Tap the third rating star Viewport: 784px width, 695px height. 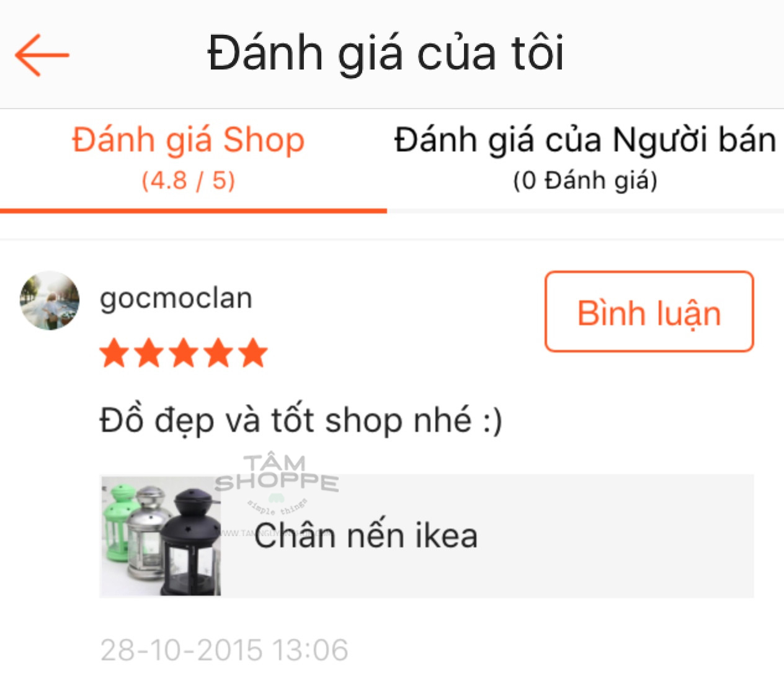pos(184,353)
